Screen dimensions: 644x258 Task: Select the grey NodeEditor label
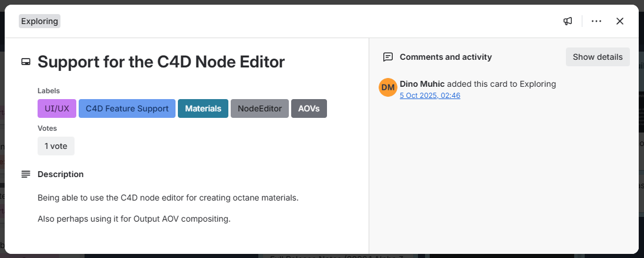[259, 108]
